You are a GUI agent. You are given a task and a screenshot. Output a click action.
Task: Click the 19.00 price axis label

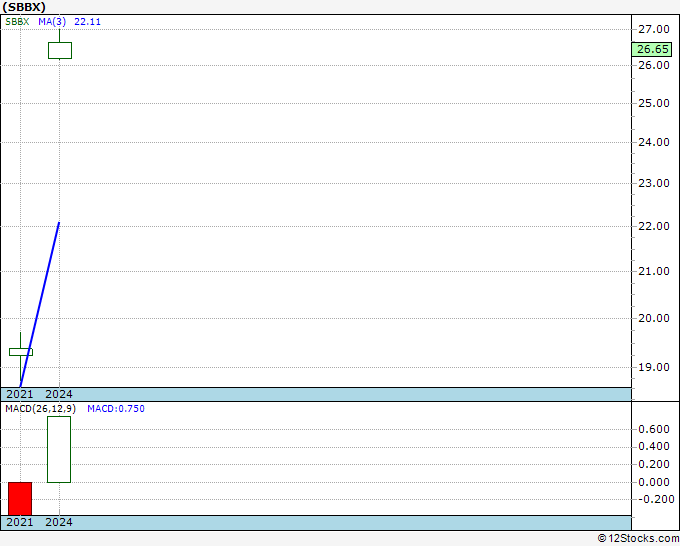[654, 367]
